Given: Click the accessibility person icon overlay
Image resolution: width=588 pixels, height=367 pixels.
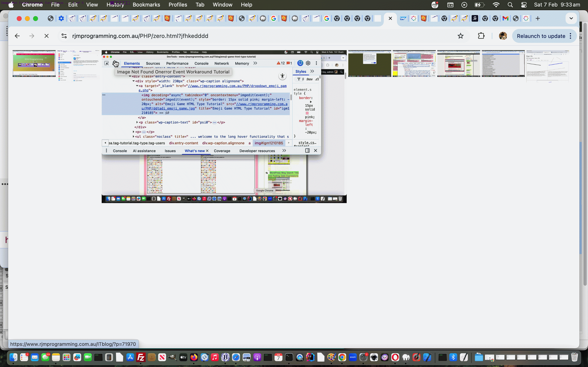Looking at the screenshot, I should click(282, 76).
